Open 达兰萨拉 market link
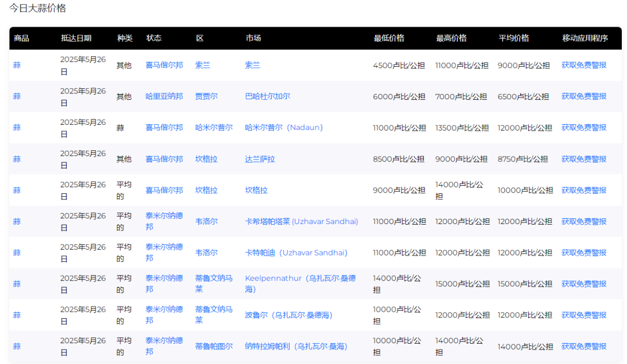The height and width of the screenshot is (364, 627). [x=260, y=159]
